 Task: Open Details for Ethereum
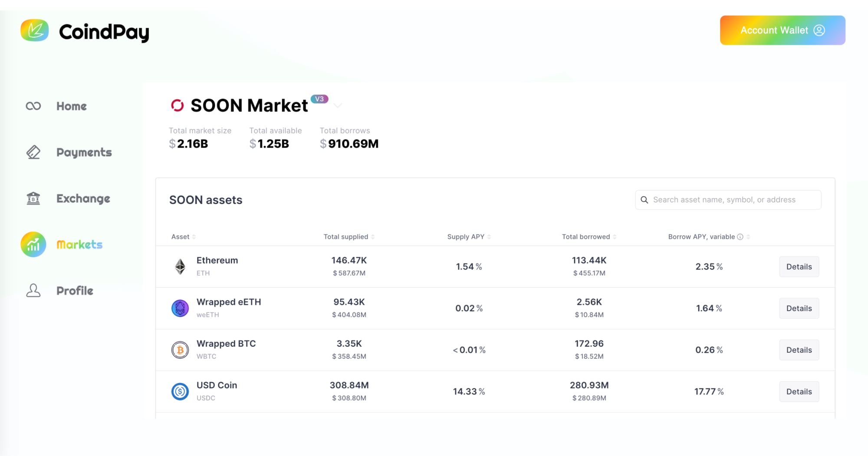(799, 266)
